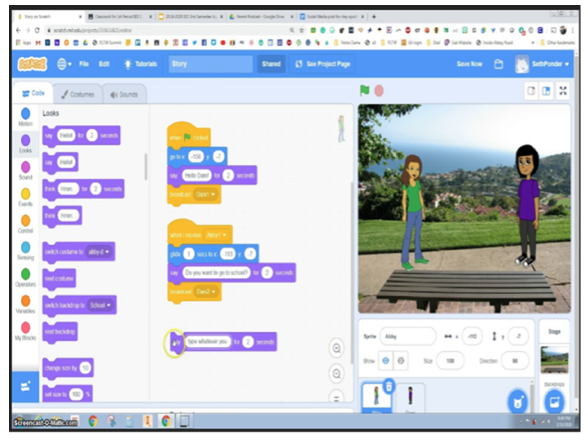
Task: Open the language globe menu
Action: tap(64, 64)
